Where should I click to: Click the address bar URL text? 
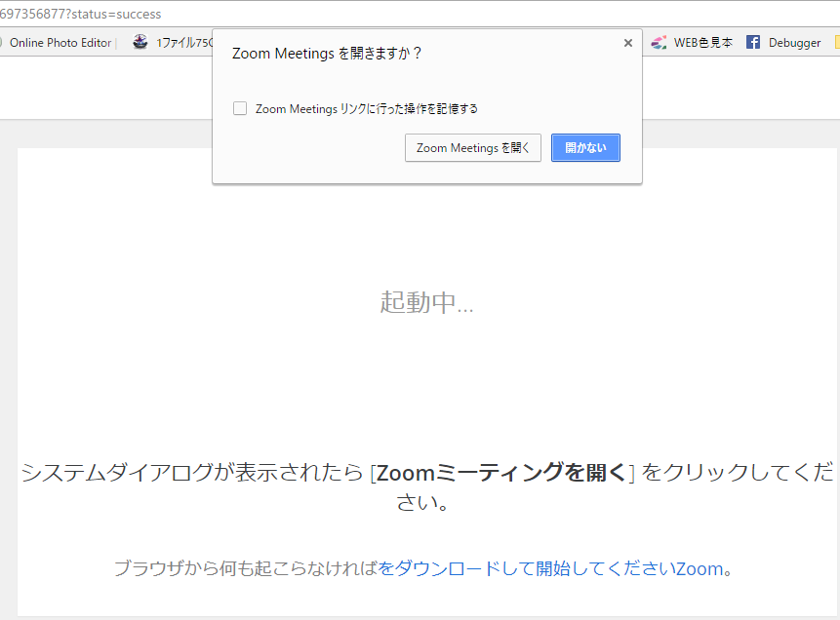click(80, 14)
